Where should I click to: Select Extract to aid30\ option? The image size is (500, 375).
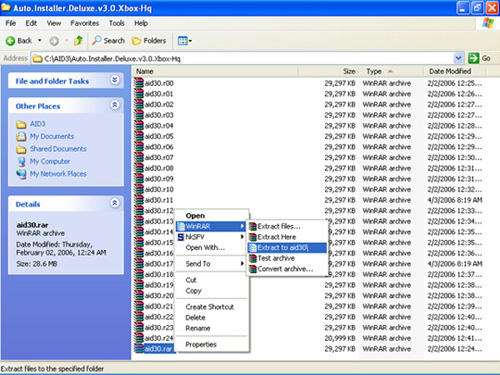[x=287, y=248]
